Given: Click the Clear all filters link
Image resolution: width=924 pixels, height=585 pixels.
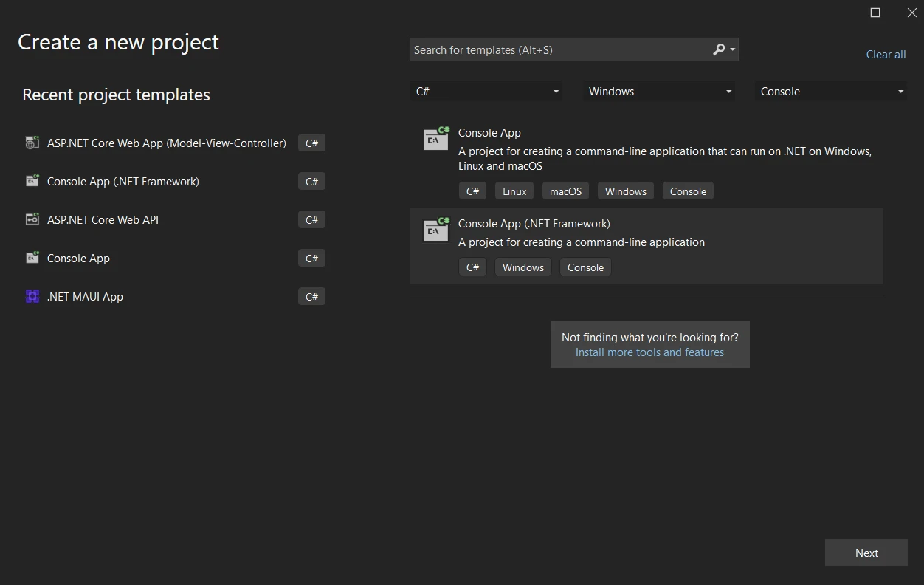Looking at the screenshot, I should [x=886, y=55].
